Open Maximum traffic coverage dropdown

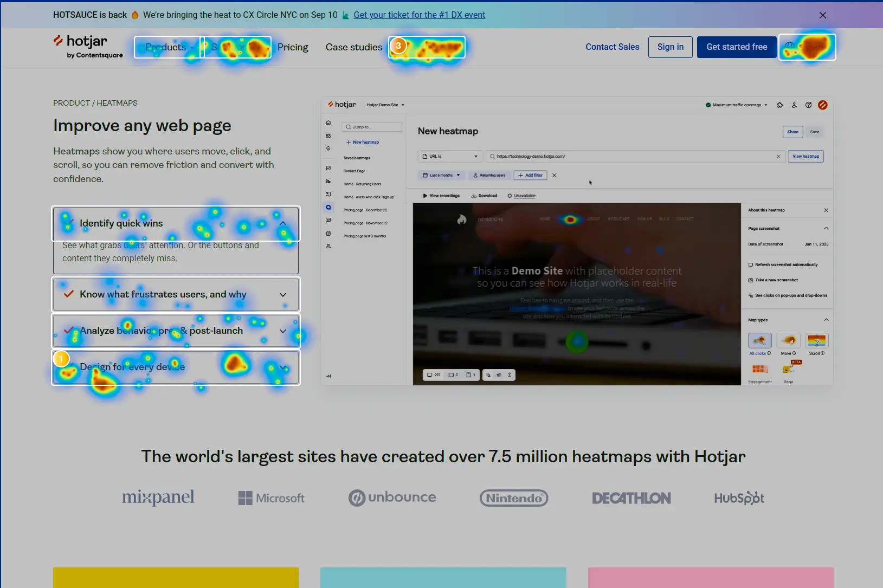[737, 105]
